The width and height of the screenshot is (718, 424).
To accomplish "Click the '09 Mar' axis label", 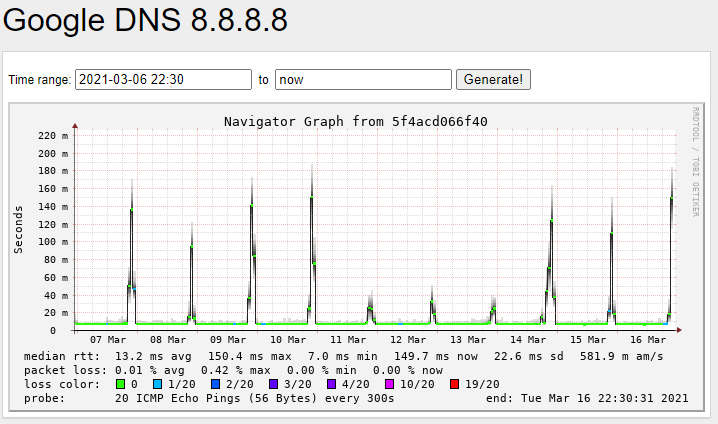I will click(x=228, y=340).
